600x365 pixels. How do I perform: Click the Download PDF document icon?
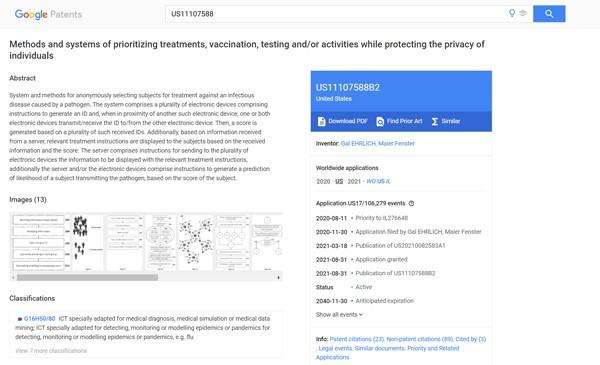321,121
